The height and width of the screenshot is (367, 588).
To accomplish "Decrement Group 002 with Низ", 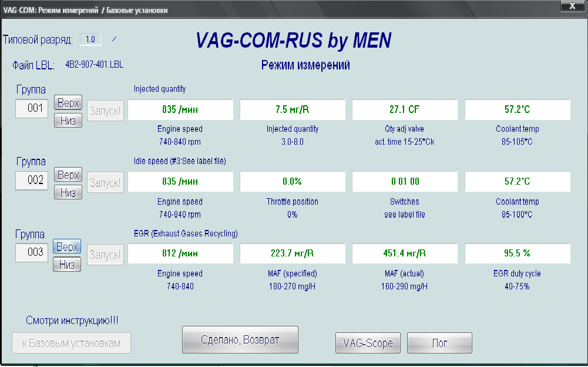I will coord(68,193).
